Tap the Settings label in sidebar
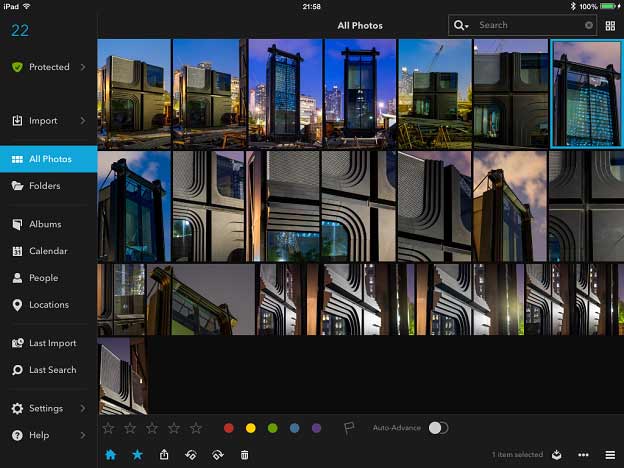Screen dimensions: 624x468 pyautogui.click(x=46, y=408)
